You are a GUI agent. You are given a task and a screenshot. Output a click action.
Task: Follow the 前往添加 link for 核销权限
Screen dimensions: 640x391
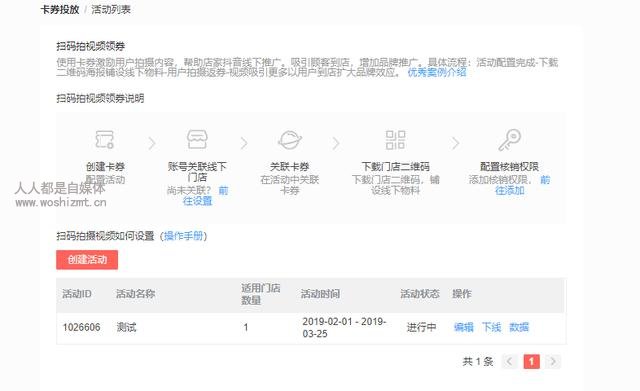tap(523, 185)
